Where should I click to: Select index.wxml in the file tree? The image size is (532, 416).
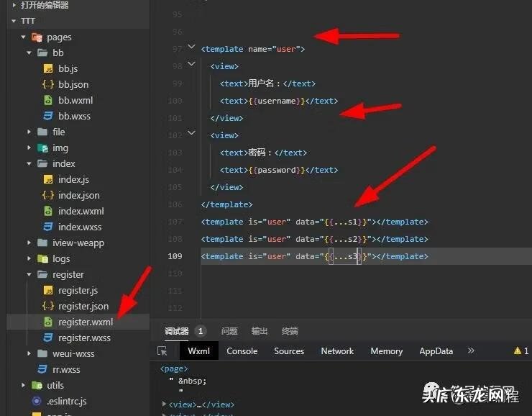81,212
